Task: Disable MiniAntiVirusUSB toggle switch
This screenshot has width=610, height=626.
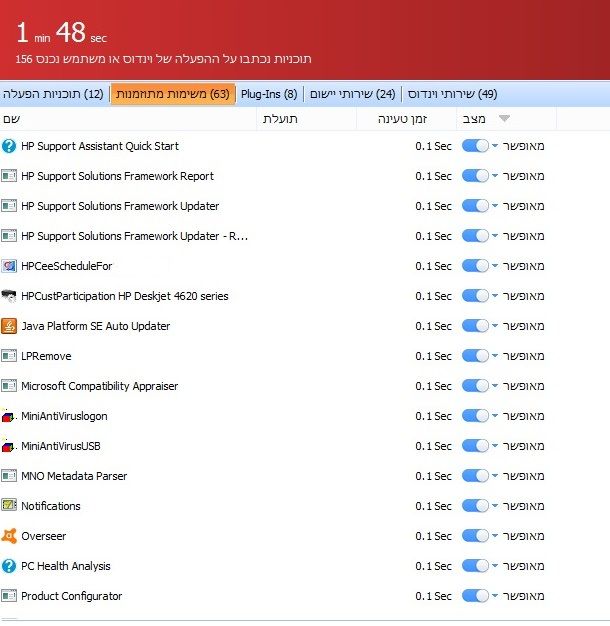Action: click(475, 446)
